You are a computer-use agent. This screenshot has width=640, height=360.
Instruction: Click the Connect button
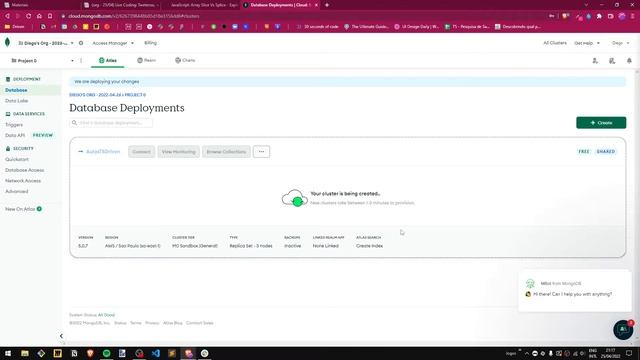click(x=141, y=151)
